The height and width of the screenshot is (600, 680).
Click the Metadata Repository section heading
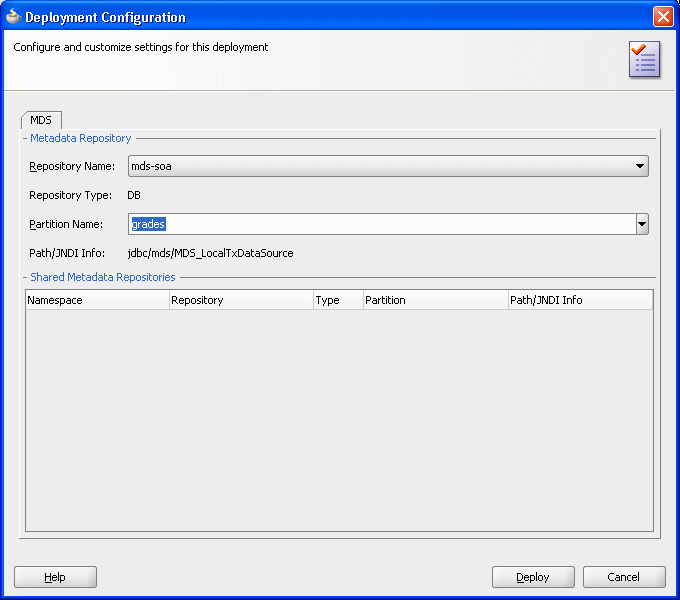point(81,138)
